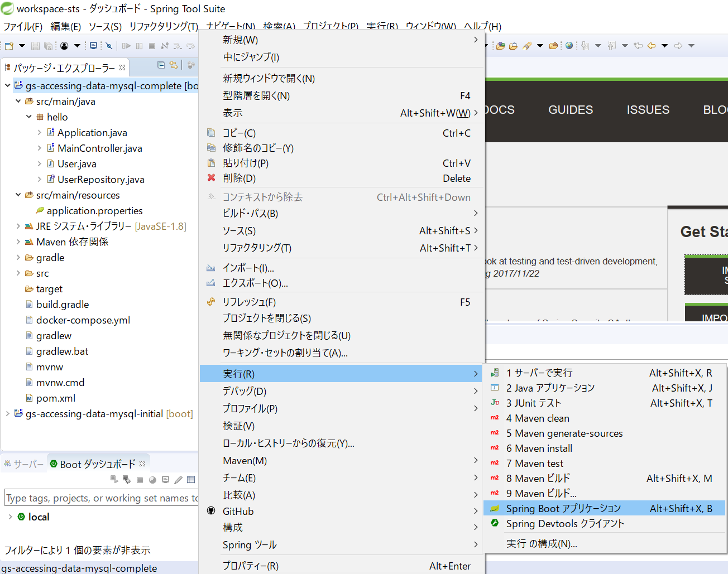Expand the local node in Boot Dashboard

(x=10, y=517)
